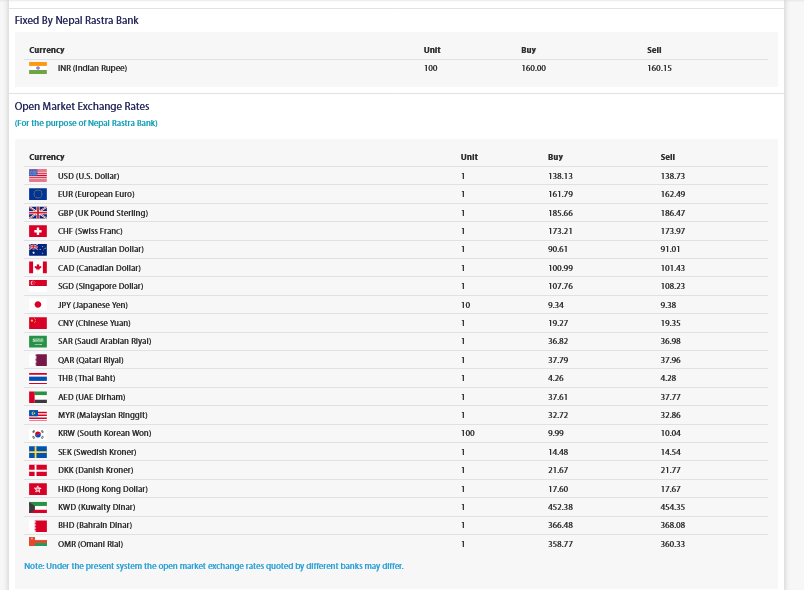The height and width of the screenshot is (590, 804).
Task: Click the Indian flag icon for INR
Action: click(x=38, y=68)
